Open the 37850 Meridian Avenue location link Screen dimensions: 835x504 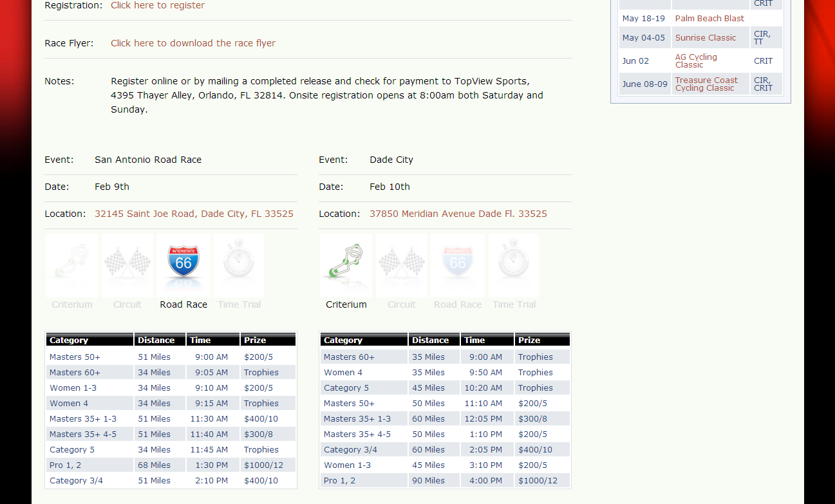458,214
